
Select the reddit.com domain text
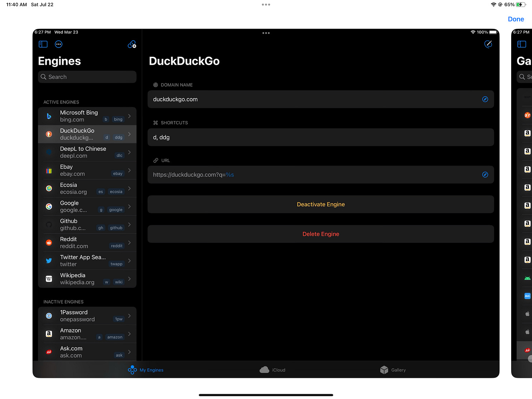pyautogui.click(x=74, y=246)
